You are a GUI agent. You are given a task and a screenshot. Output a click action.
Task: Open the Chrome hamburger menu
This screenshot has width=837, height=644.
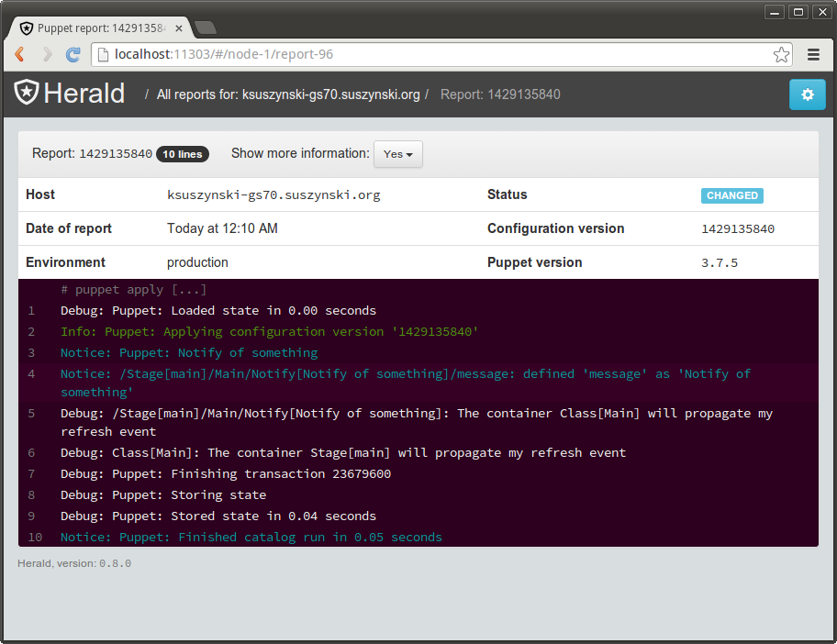pos(813,54)
